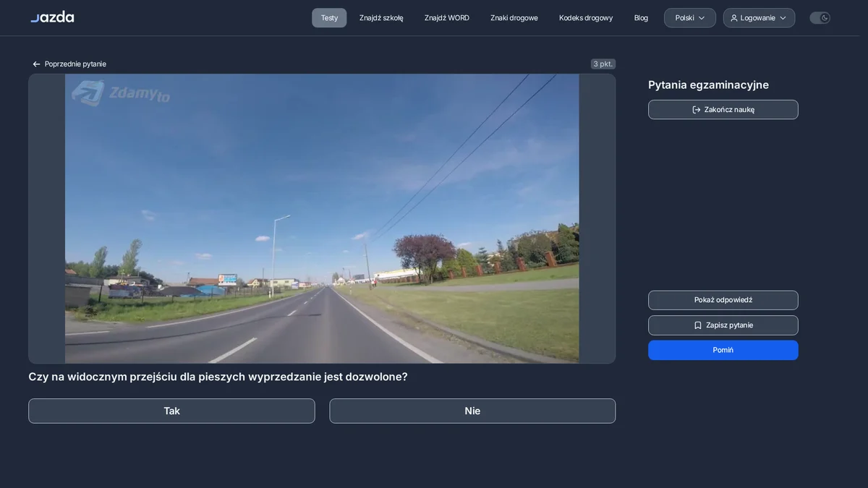868x488 pixels.
Task: Expand the Logowanie dropdown chevron
Action: [783, 18]
